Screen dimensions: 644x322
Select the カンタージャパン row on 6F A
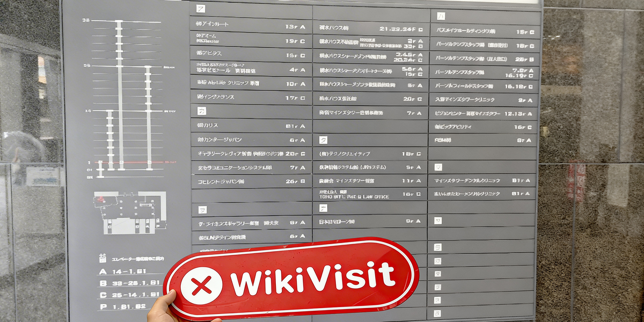coord(251,140)
